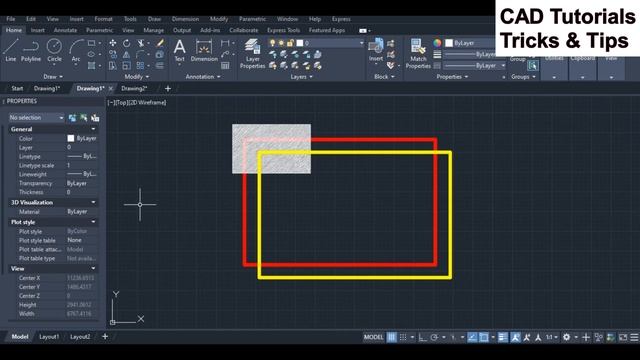Open Workspace Switching gear icon

pyautogui.click(x=567, y=337)
